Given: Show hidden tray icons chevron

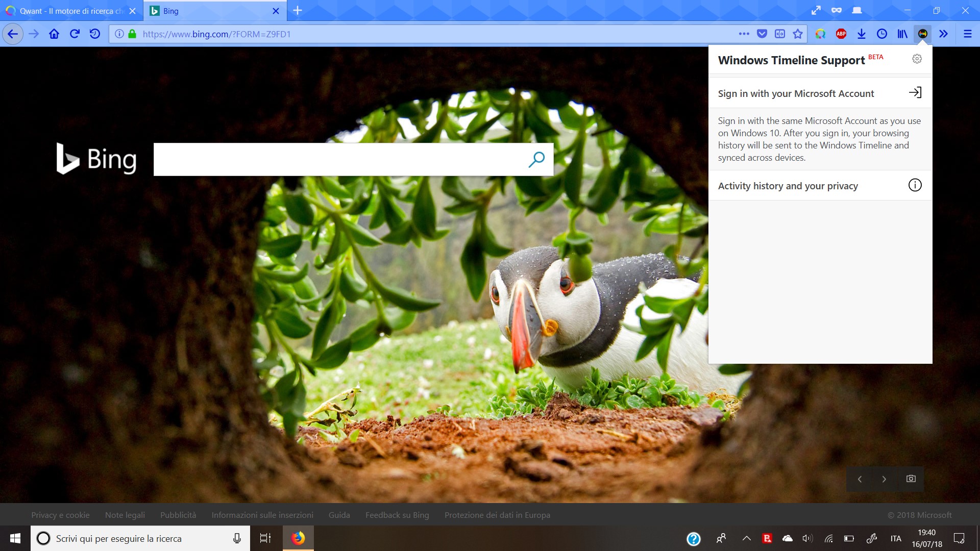Looking at the screenshot, I should point(746,538).
